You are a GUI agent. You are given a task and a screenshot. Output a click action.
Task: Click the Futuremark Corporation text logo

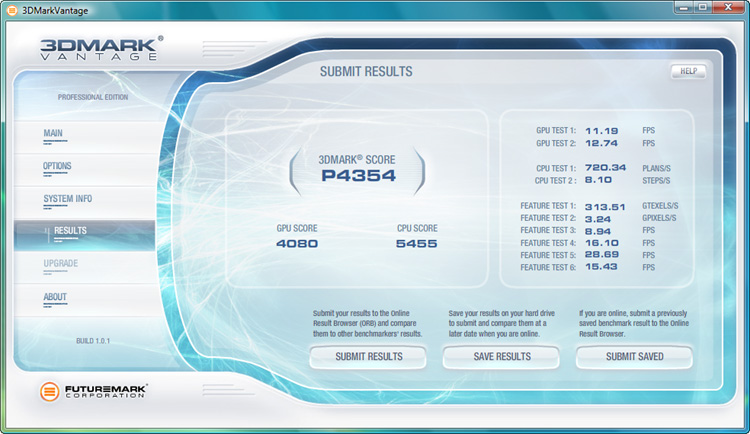[106, 391]
